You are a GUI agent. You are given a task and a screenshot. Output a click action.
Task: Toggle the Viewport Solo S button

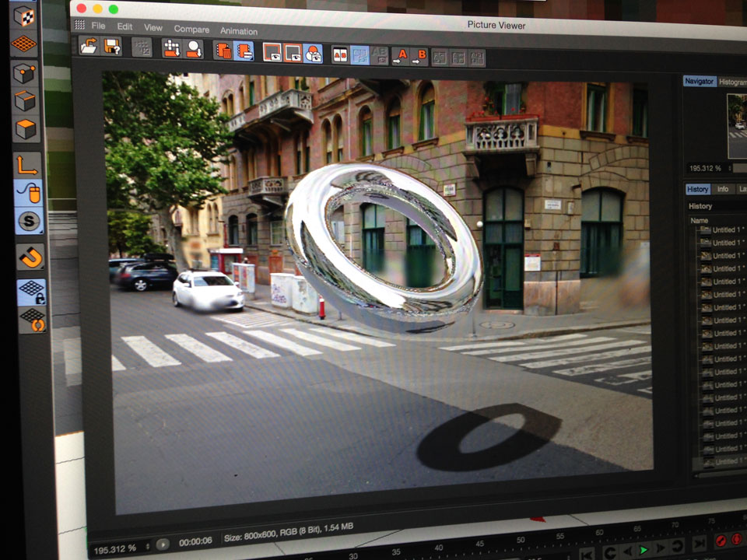[x=30, y=222]
